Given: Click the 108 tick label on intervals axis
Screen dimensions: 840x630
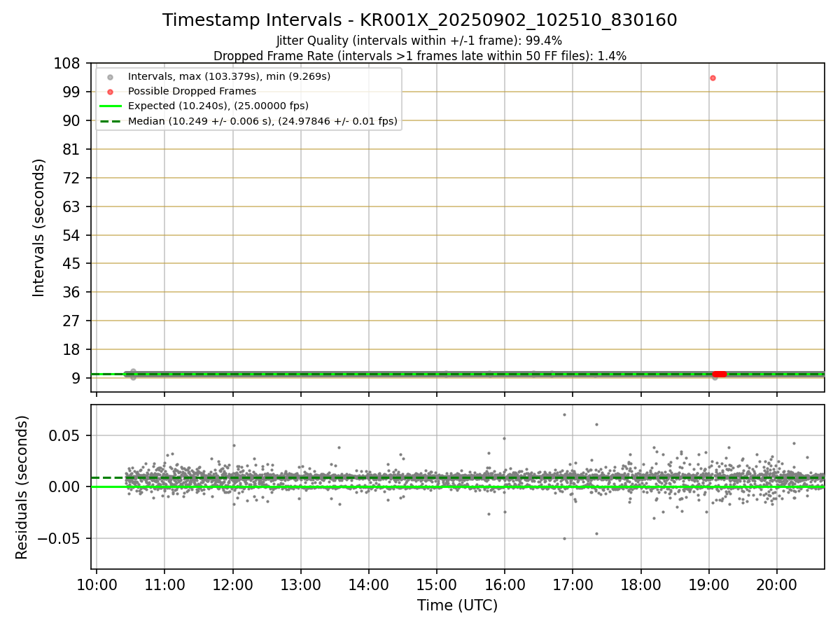Looking at the screenshot, I should pos(69,64).
